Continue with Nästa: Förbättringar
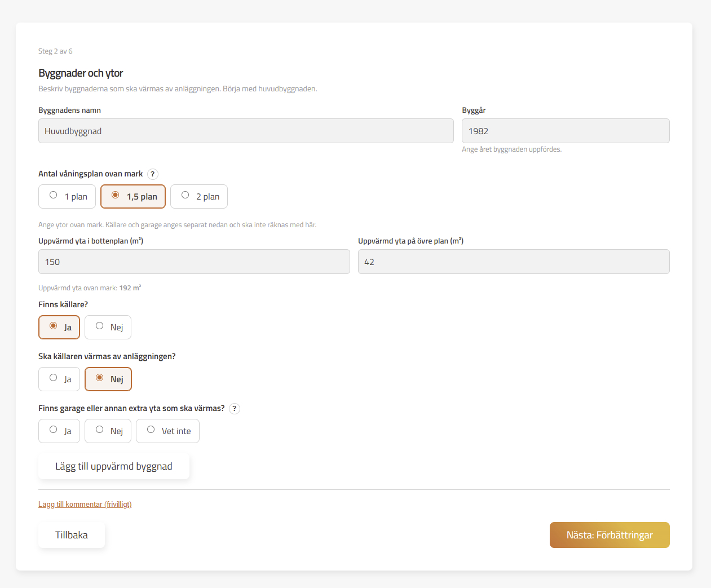 tap(610, 535)
